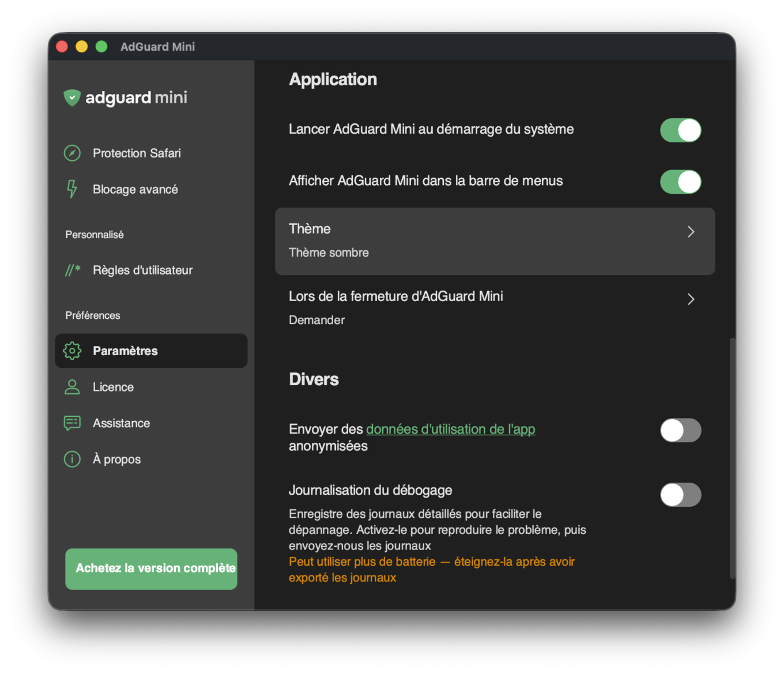This screenshot has height=674, width=784.
Task: Select the Paramètres entry in the sidebar
Action: (126, 351)
